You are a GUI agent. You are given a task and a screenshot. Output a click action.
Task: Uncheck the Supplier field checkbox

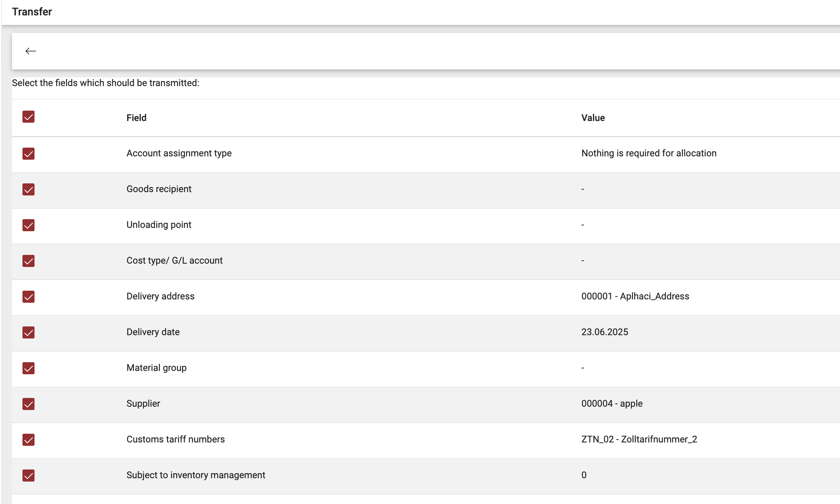point(28,404)
